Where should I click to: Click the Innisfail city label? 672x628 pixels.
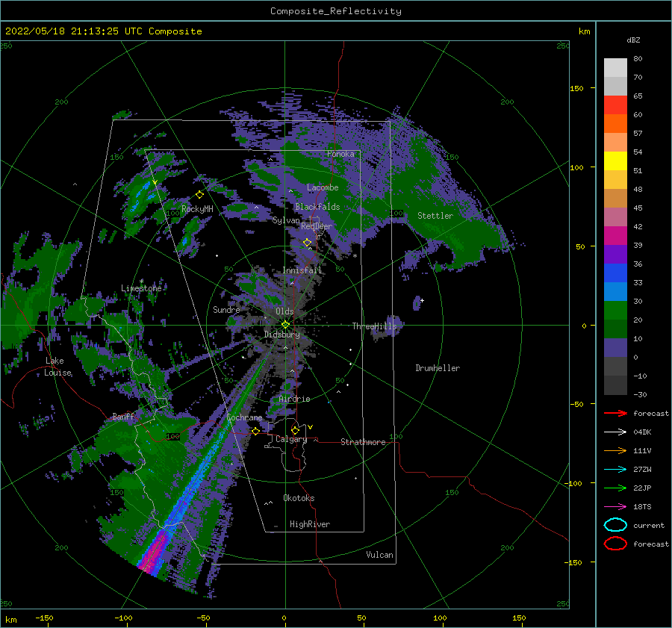tap(302, 270)
